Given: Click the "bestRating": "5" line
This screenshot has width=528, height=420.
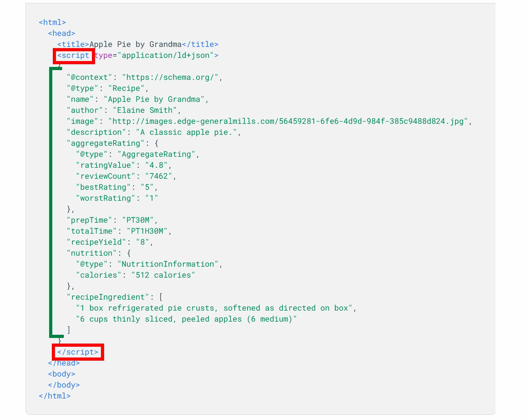Looking at the screenshot, I should (117, 188).
